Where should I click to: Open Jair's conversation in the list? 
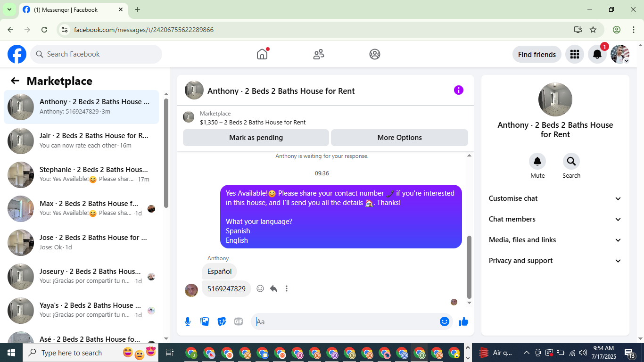click(81, 141)
